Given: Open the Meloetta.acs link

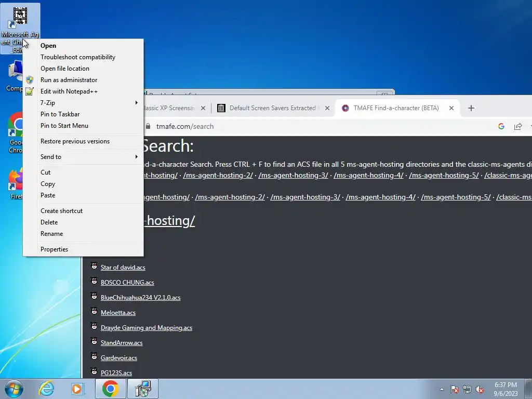Looking at the screenshot, I should [x=118, y=312].
